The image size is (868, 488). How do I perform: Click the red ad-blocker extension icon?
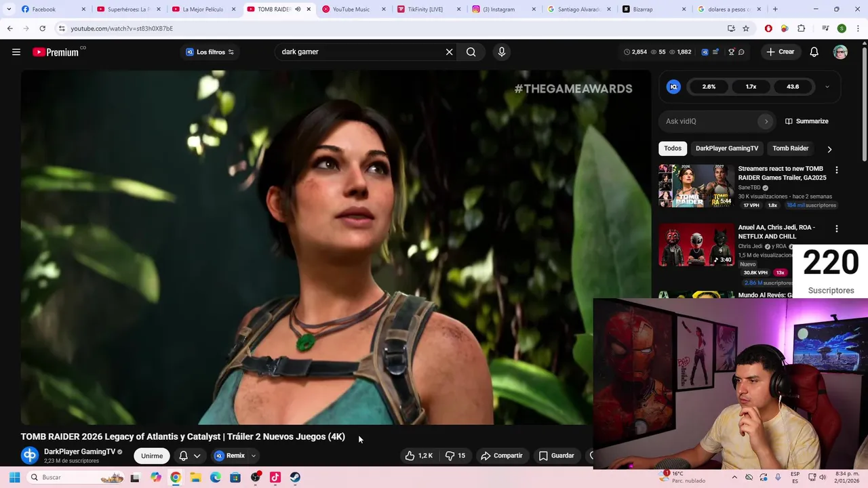tap(768, 28)
